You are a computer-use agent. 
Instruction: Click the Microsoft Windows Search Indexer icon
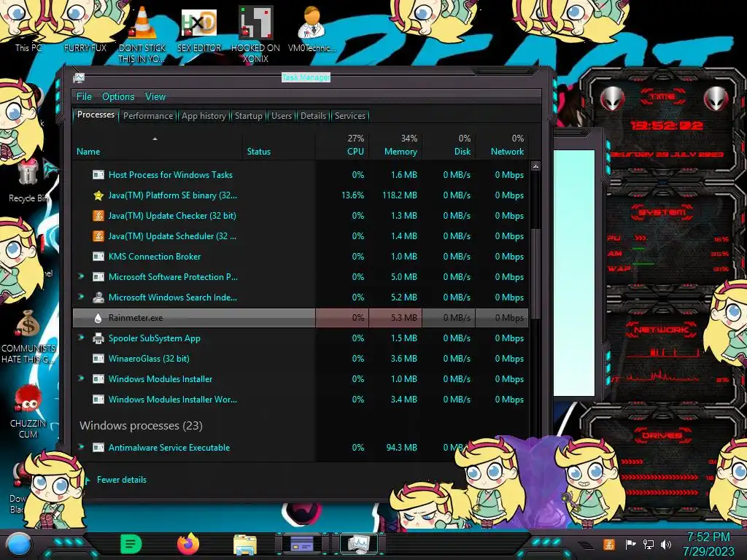[98, 297]
